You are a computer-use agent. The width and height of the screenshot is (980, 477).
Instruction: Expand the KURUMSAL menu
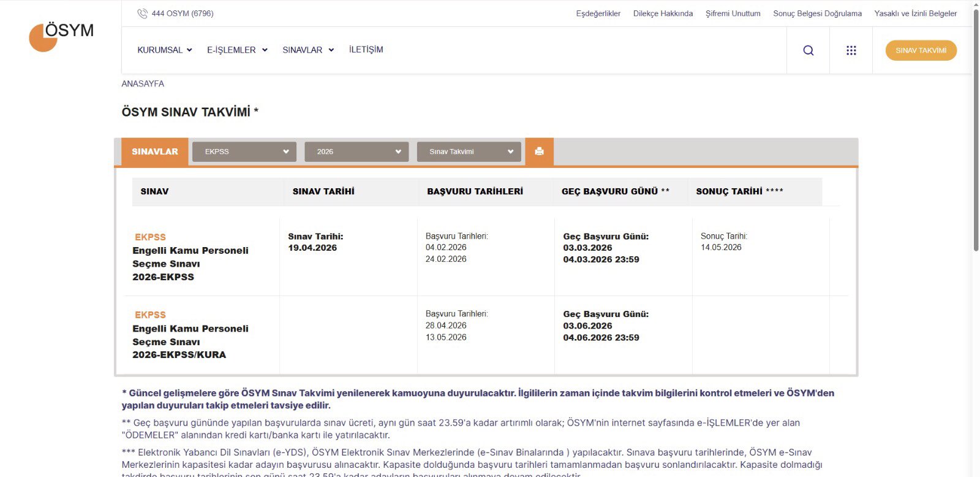click(x=164, y=50)
